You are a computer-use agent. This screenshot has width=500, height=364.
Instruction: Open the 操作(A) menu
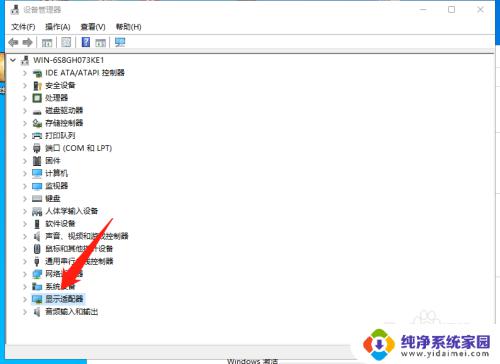pyautogui.click(x=58, y=27)
